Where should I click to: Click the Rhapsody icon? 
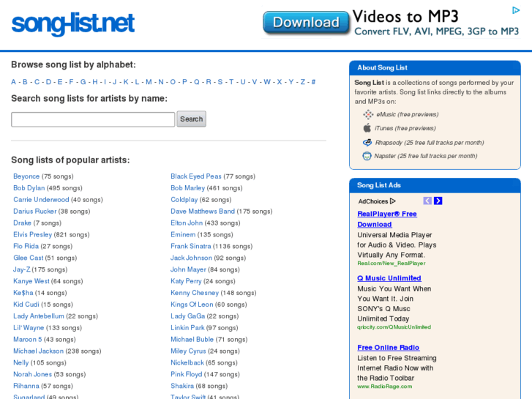(x=367, y=142)
